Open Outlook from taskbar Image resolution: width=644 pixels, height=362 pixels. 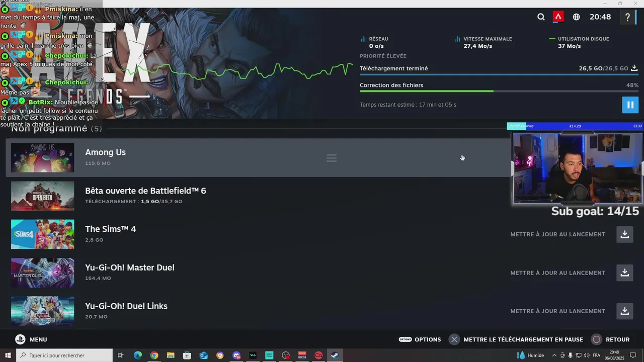click(203, 355)
